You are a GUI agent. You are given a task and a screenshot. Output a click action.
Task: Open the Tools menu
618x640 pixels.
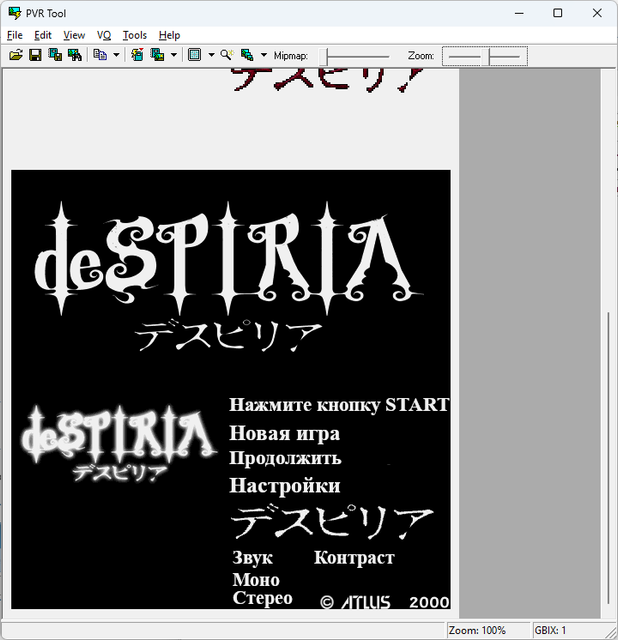pyautogui.click(x=135, y=36)
